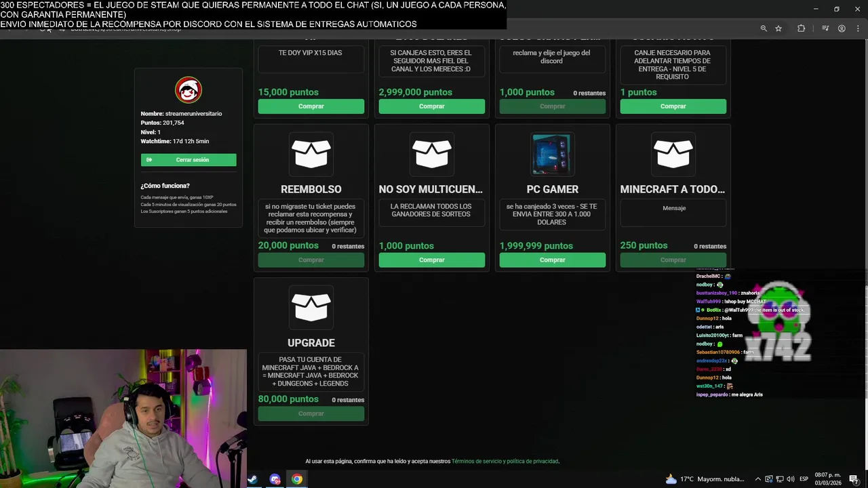Click the LA RECLAMAN TODOS LOS GANADORES description

(x=431, y=210)
